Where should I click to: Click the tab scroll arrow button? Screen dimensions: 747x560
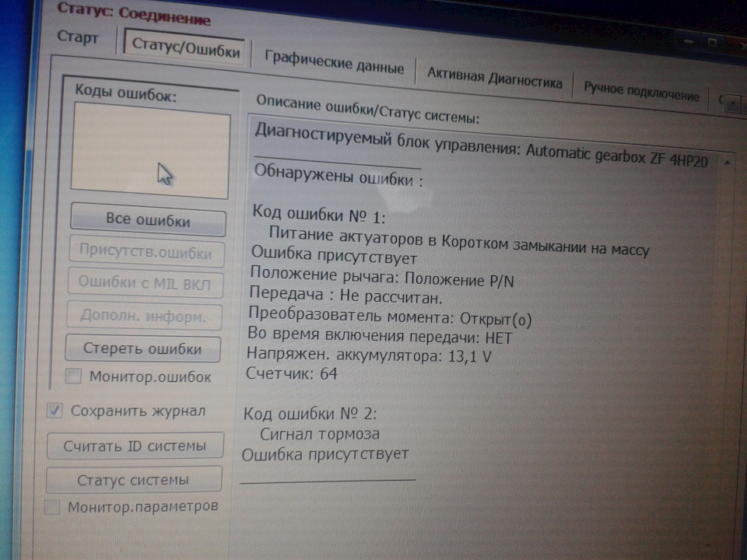tap(733, 103)
